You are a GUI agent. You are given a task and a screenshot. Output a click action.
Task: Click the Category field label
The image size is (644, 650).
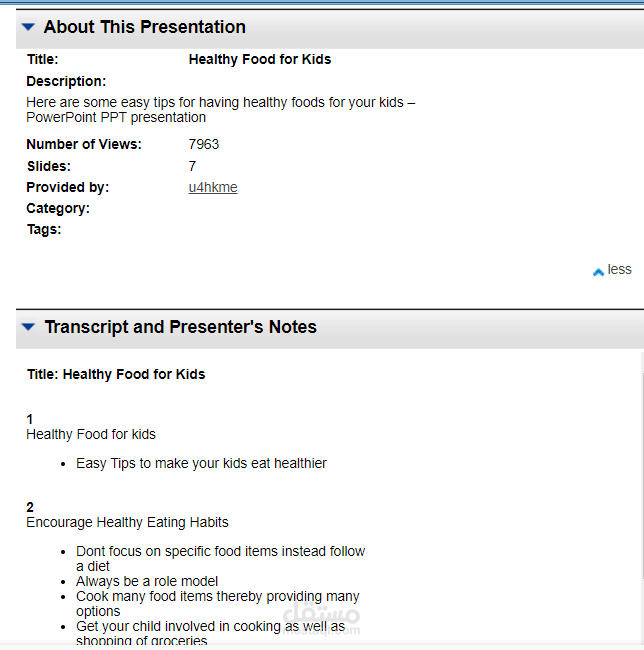point(58,208)
